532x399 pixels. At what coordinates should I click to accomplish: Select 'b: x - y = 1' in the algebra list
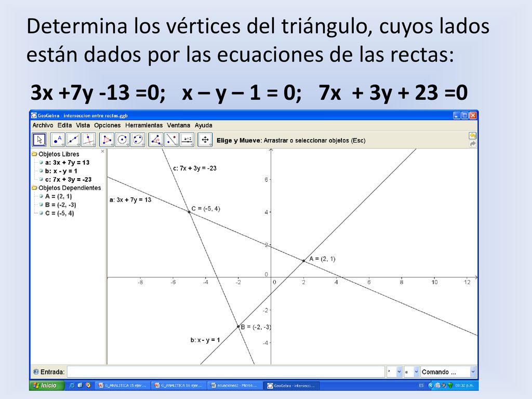click(x=61, y=171)
